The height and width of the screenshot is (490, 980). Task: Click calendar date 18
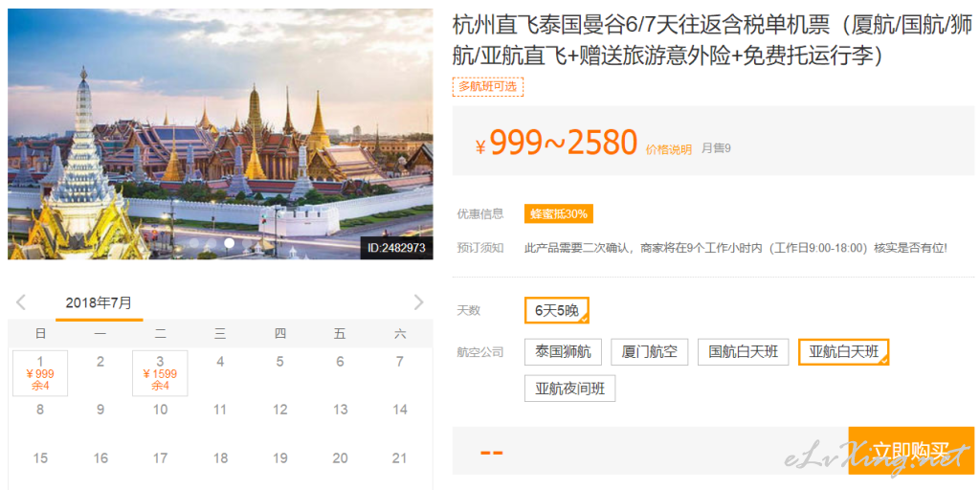click(x=220, y=458)
